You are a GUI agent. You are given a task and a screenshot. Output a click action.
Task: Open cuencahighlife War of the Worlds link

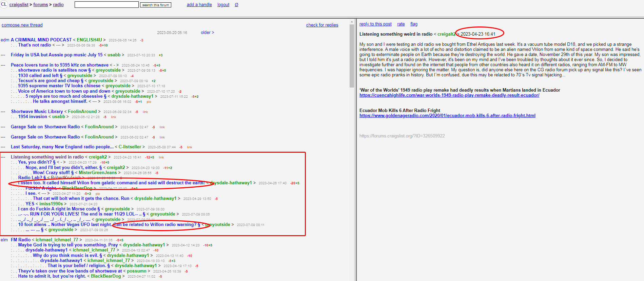pos(449,95)
